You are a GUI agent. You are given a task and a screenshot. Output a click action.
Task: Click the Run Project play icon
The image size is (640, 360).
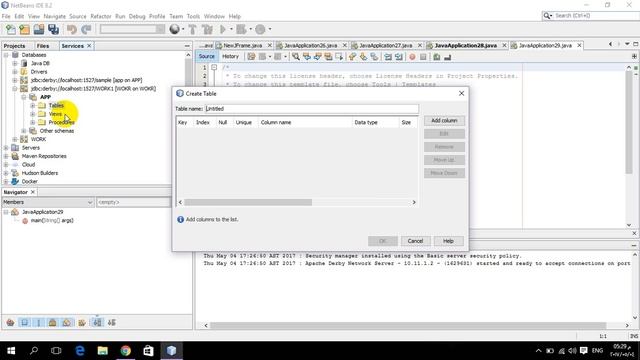click(x=223, y=29)
